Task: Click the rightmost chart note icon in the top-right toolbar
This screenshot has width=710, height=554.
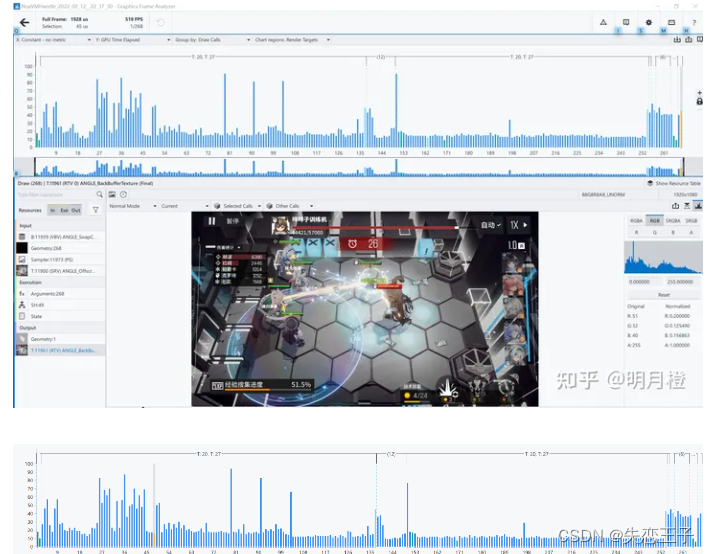Action: coord(700,40)
